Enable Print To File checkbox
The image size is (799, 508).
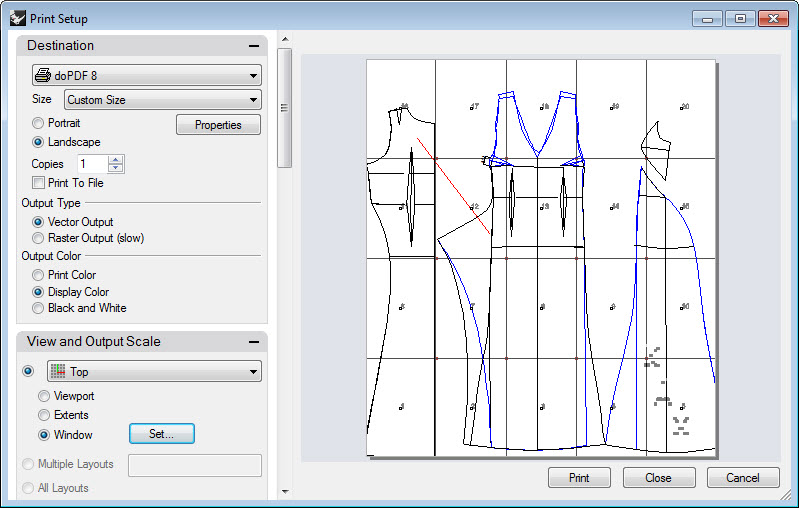pyautogui.click(x=38, y=183)
